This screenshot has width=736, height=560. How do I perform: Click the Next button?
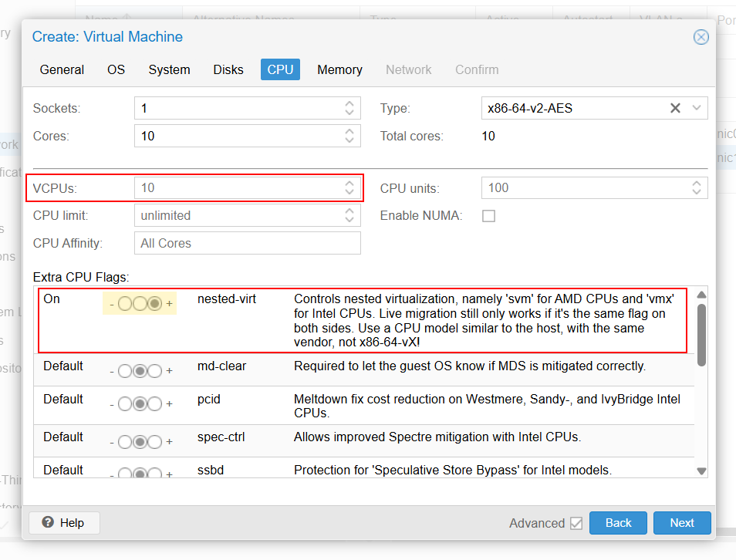pyautogui.click(x=682, y=523)
